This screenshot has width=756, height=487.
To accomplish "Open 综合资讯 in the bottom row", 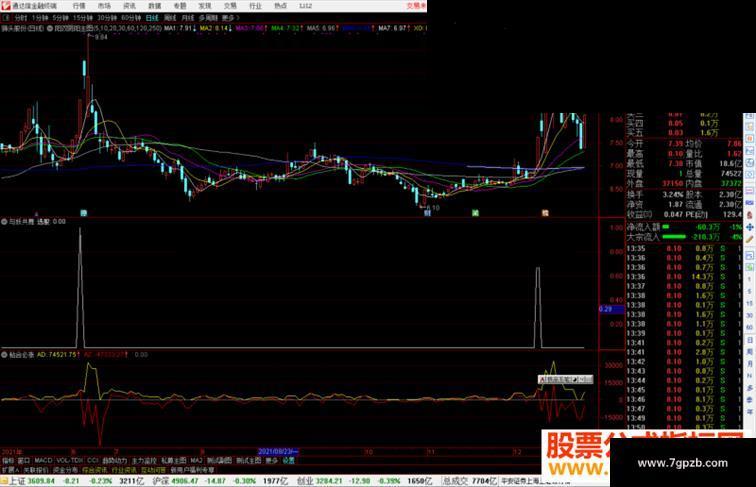I will pyautogui.click(x=94, y=470).
